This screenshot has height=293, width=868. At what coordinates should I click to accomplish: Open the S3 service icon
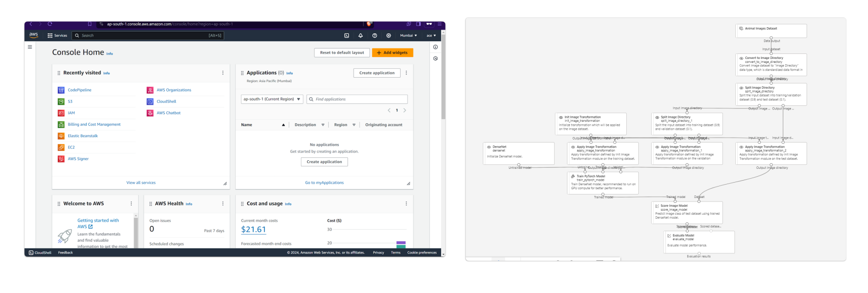[61, 101]
